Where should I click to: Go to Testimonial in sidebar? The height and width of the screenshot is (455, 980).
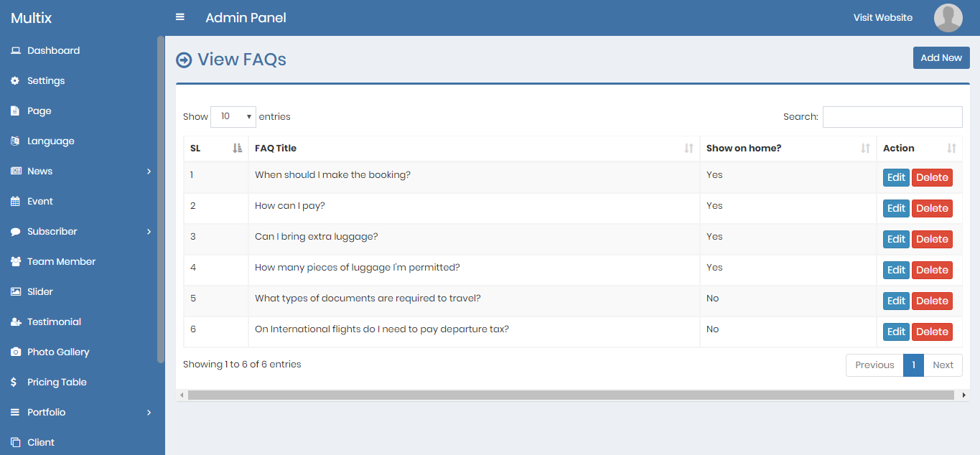pyautogui.click(x=54, y=322)
